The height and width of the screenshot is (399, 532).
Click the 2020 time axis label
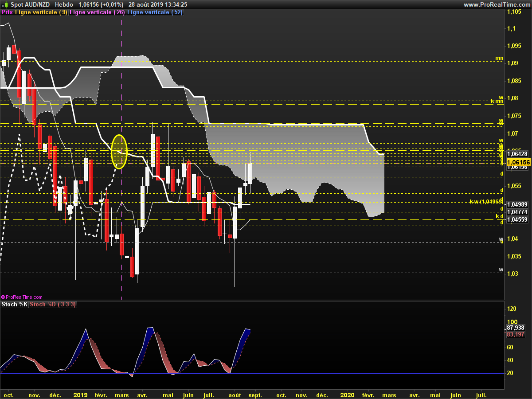click(x=347, y=395)
